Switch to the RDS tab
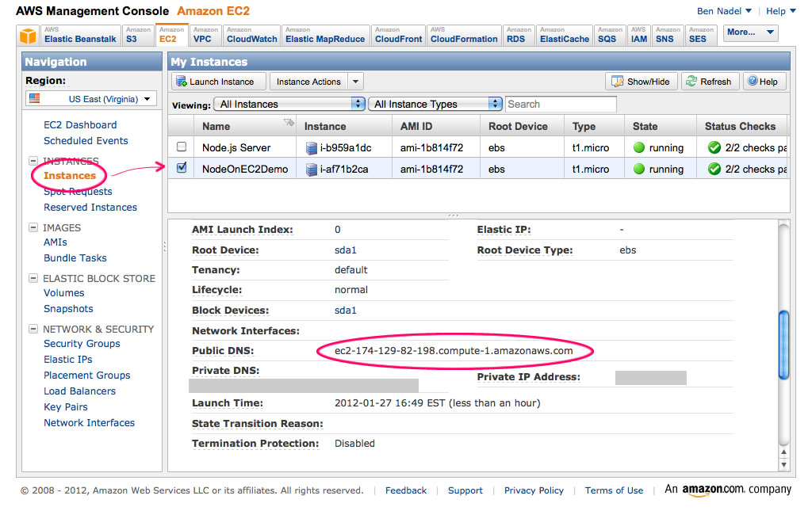The image size is (812, 511). (x=519, y=35)
